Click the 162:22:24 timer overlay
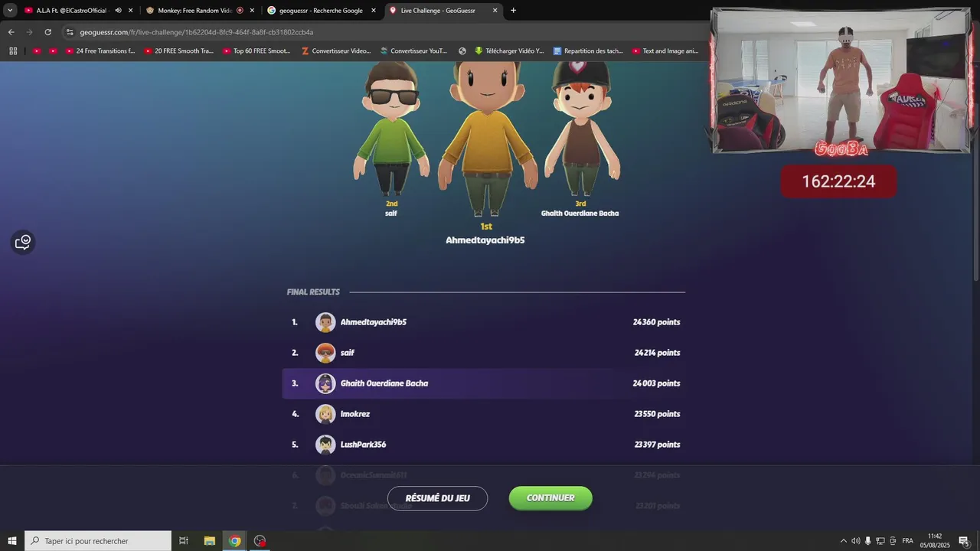This screenshot has height=551, width=980. [838, 181]
